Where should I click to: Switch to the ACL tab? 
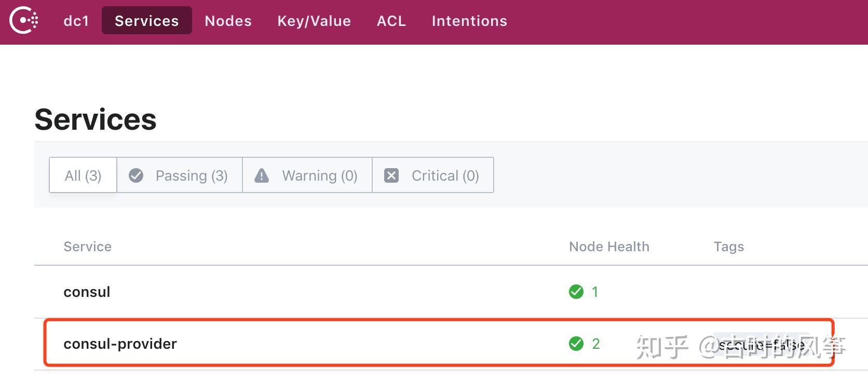[x=391, y=21]
